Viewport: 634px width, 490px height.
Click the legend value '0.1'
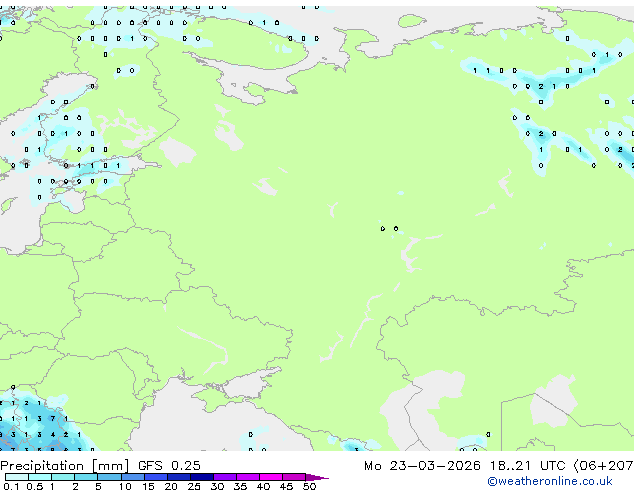[x=11, y=486]
